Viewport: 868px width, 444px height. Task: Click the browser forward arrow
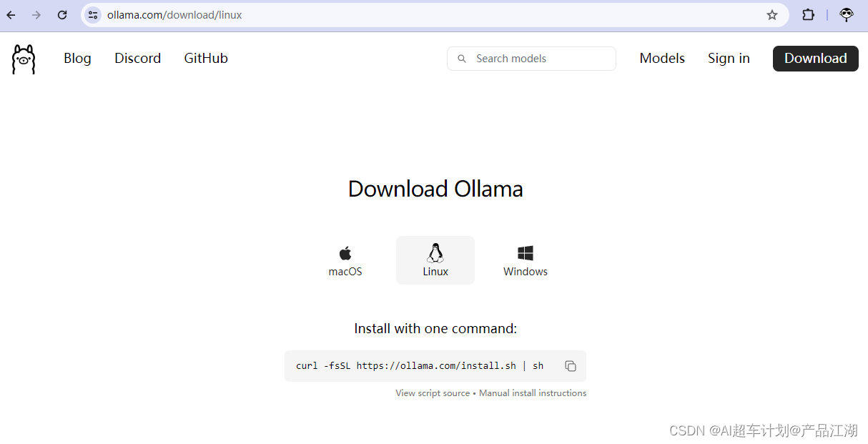point(36,15)
